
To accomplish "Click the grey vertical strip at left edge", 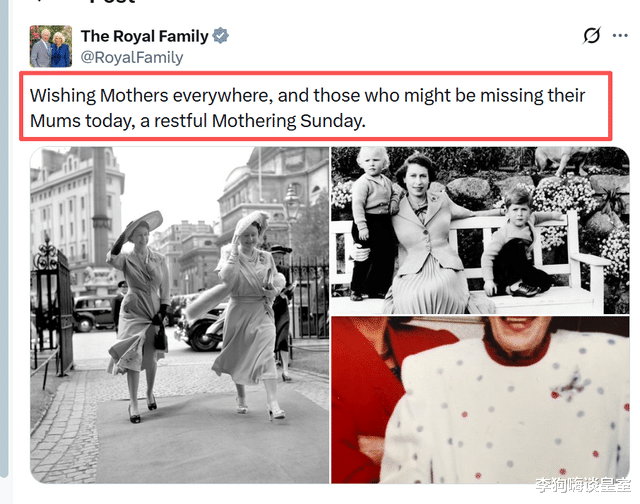I will [4, 239].
